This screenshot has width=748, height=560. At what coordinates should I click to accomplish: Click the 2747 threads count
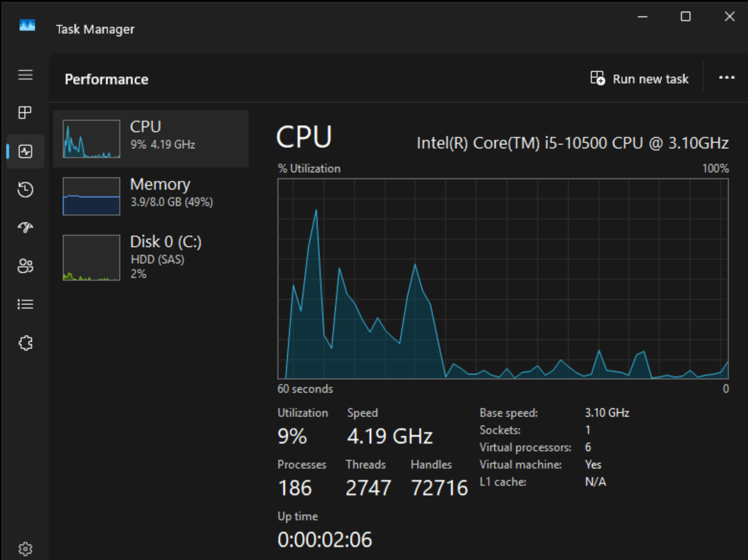click(368, 488)
